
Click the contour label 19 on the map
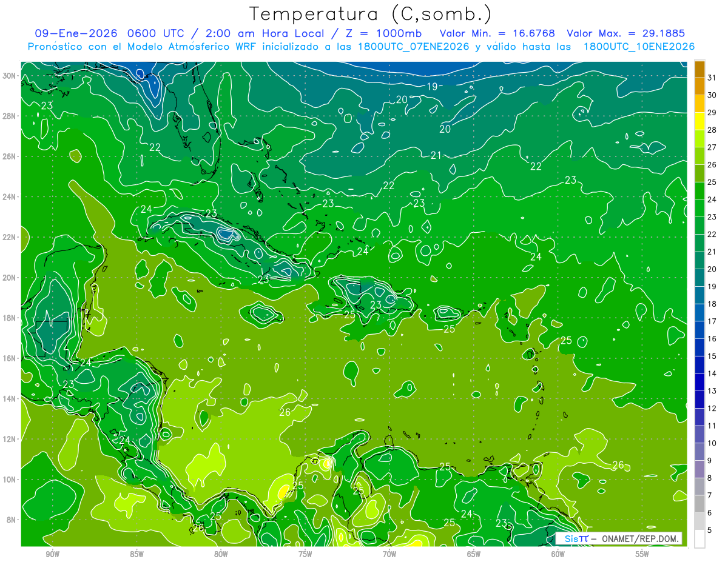click(432, 87)
